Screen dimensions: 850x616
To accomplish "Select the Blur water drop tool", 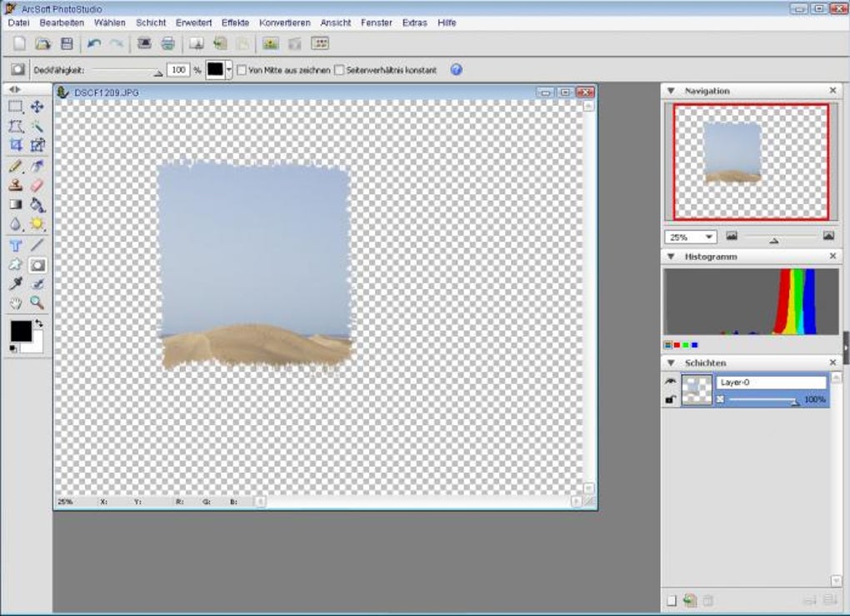I will tap(16, 224).
